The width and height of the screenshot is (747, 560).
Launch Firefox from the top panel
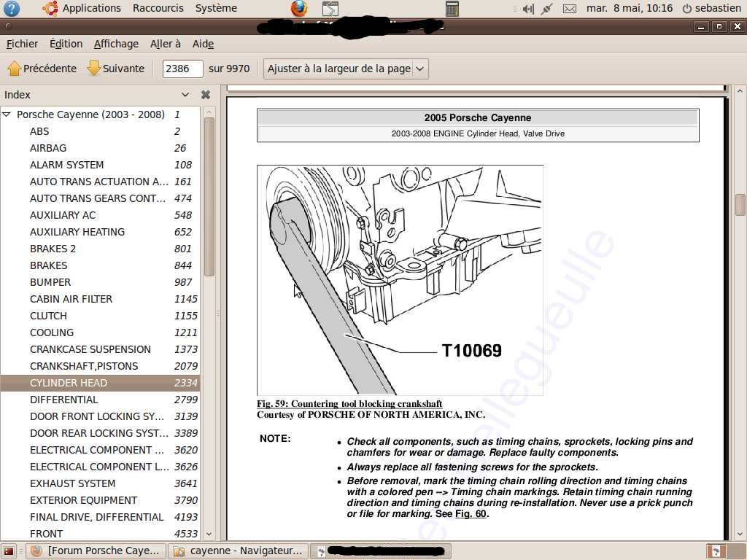[299, 8]
